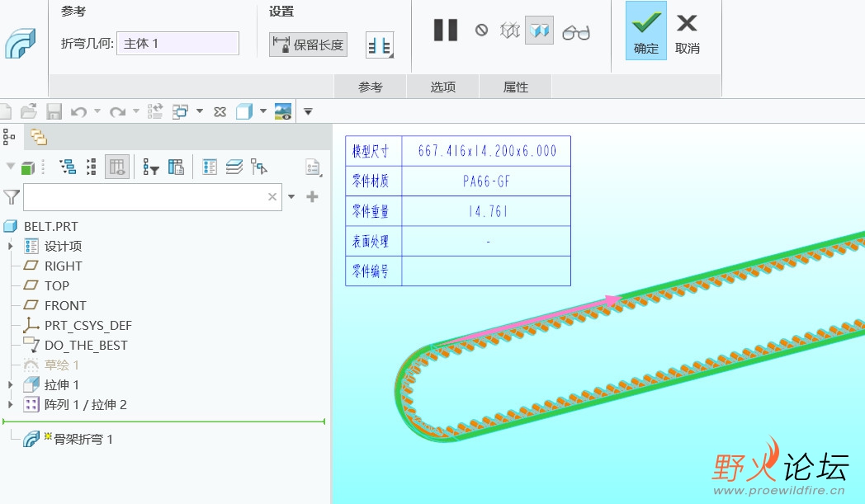This screenshot has height=504, width=865.
Task: Click the glasses verify-feature icon
Action: [576, 32]
